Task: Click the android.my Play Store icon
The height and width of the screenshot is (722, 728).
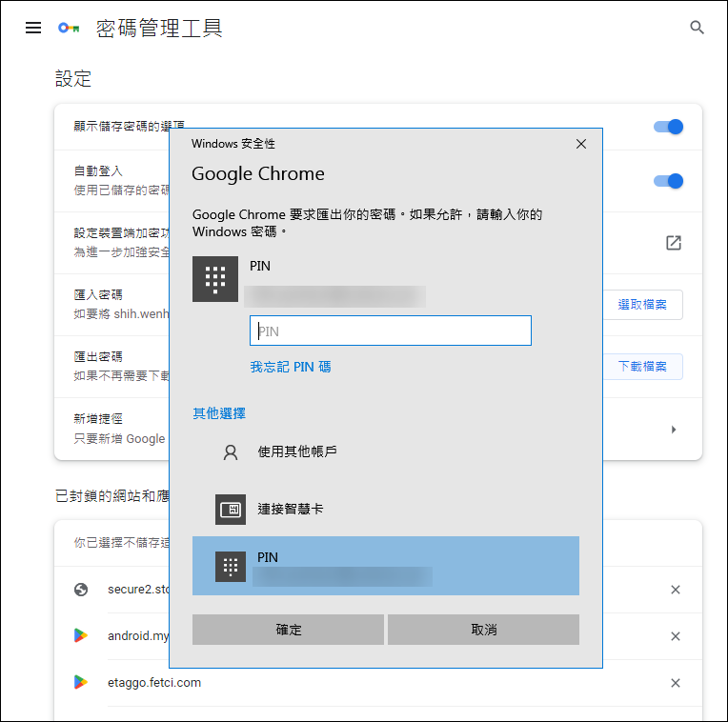Action: [x=81, y=635]
